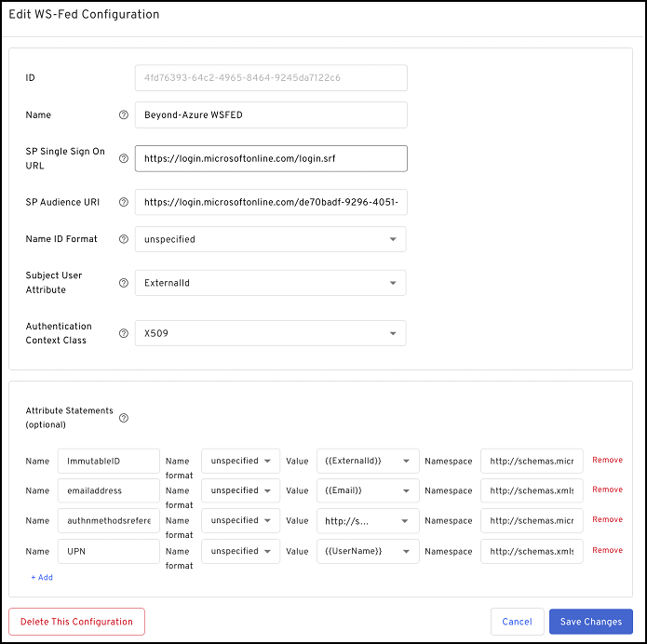Open the {{Email}} value dropdown
The width and height of the screenshot is (647, 644).
[x=367, y=490]
